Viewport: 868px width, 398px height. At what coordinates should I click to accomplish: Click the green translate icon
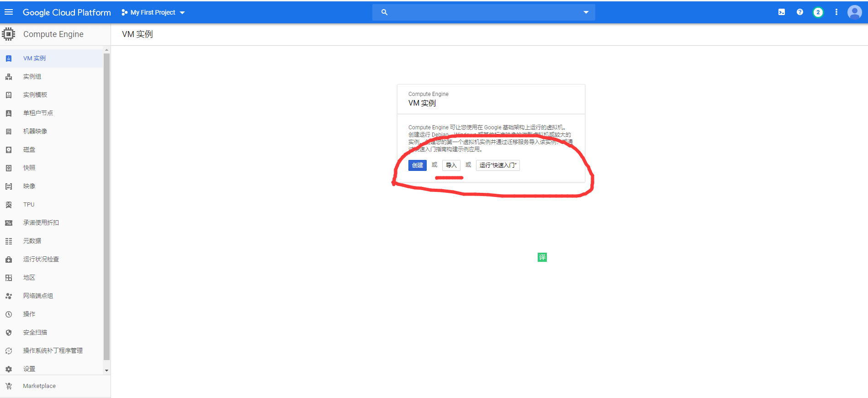(542, 257)
